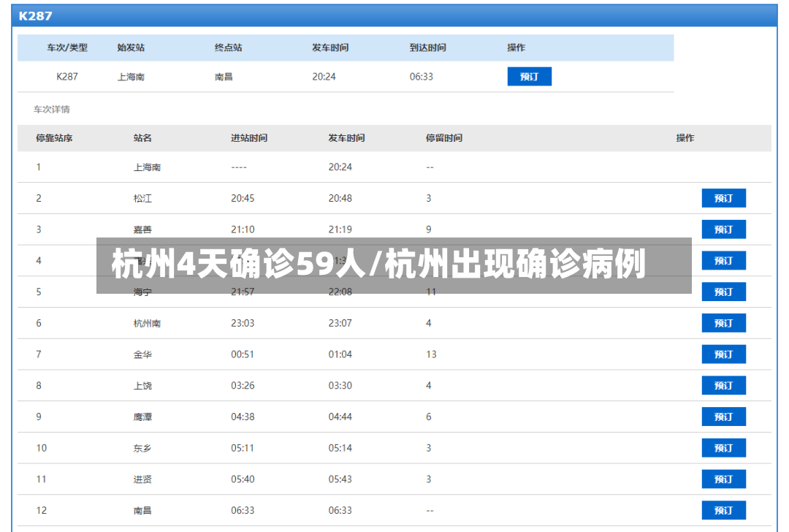Click the 停靠站序 column header
This screenshot has width=789, height=532.
[x=54, y=138]
